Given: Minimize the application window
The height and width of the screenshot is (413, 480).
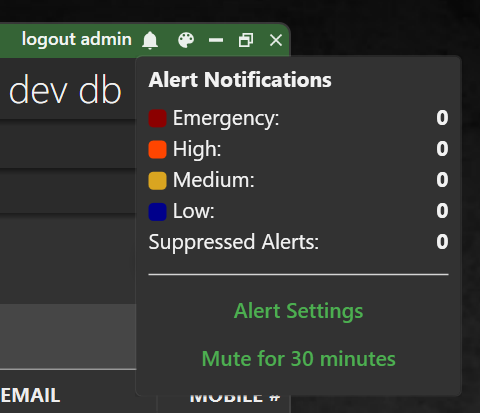Looking at the screenshot, I should (216, 40).
